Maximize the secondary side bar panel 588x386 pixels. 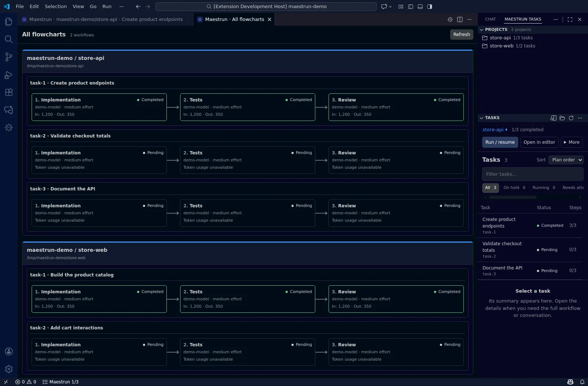click(x=570, y=19)
